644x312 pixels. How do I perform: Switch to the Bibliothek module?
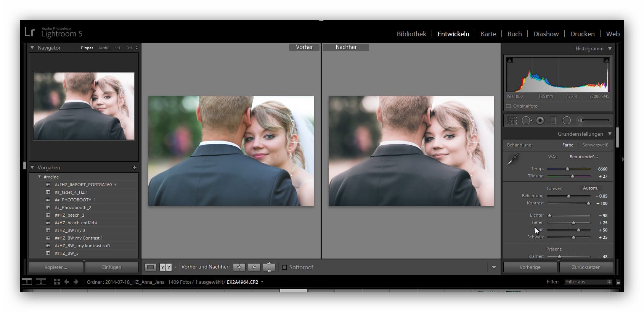tap(411, 34)
